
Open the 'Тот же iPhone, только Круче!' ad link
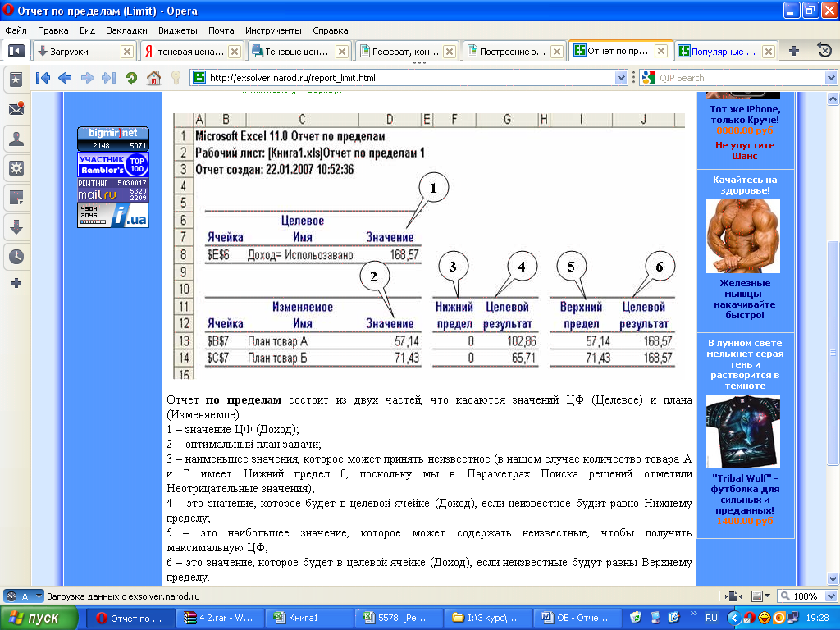(745, 115)
